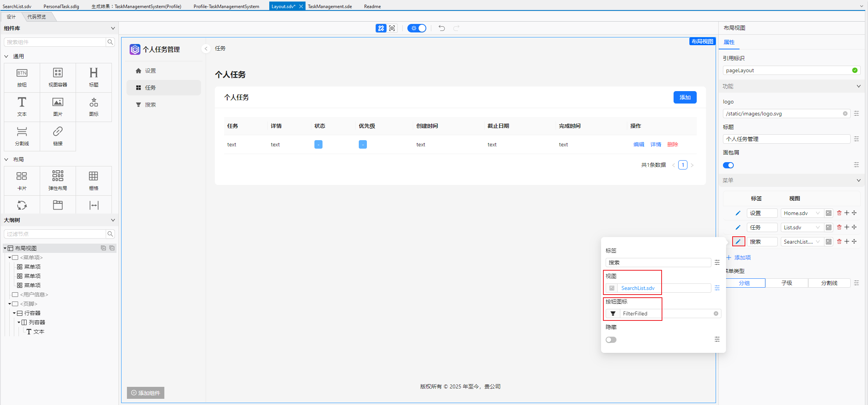Collapse the 组件库 panel
The height and width of the screenshot is (405, 868).
click(x=113, y=28)
